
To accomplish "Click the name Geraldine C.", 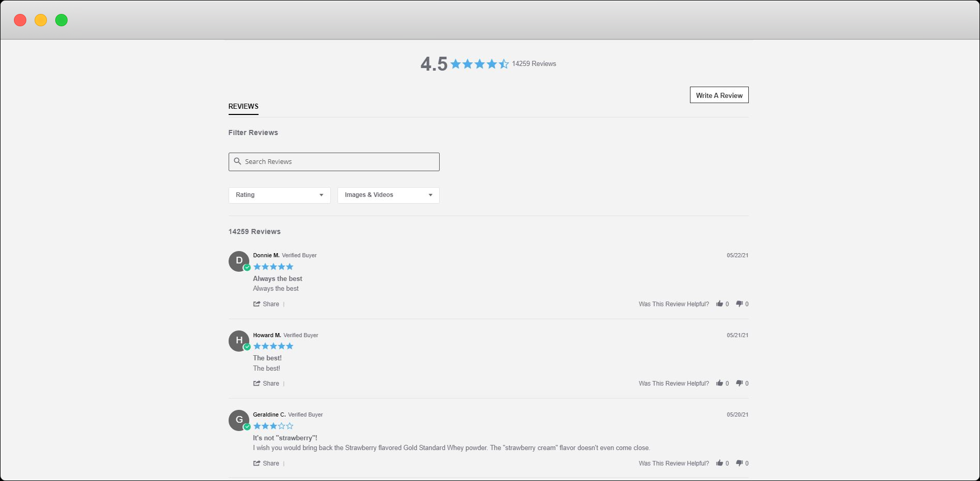I will tap(269, 414).
